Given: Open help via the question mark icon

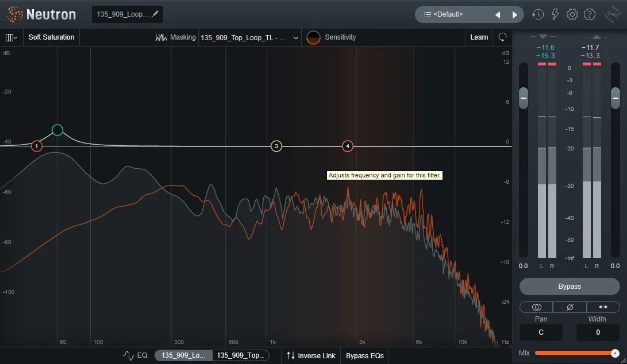Looking at the screenshot, I should pos(590,14).
